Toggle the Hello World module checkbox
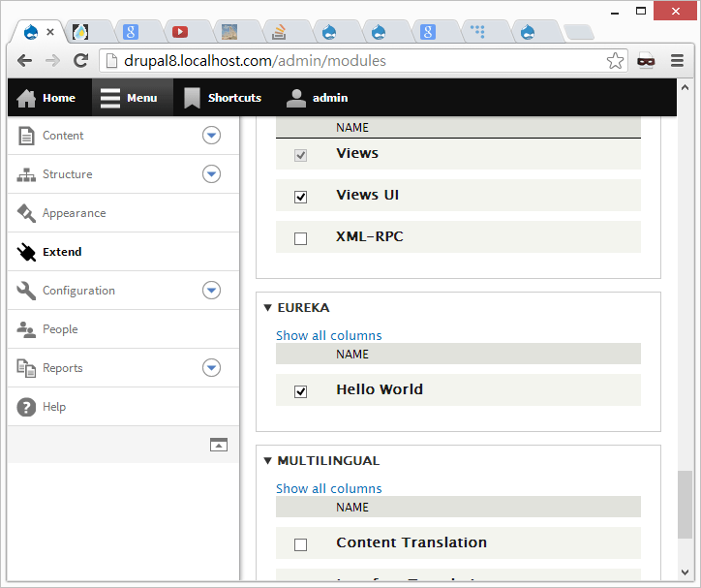This screenshot has width=701, height=588. tap(300, 391)
